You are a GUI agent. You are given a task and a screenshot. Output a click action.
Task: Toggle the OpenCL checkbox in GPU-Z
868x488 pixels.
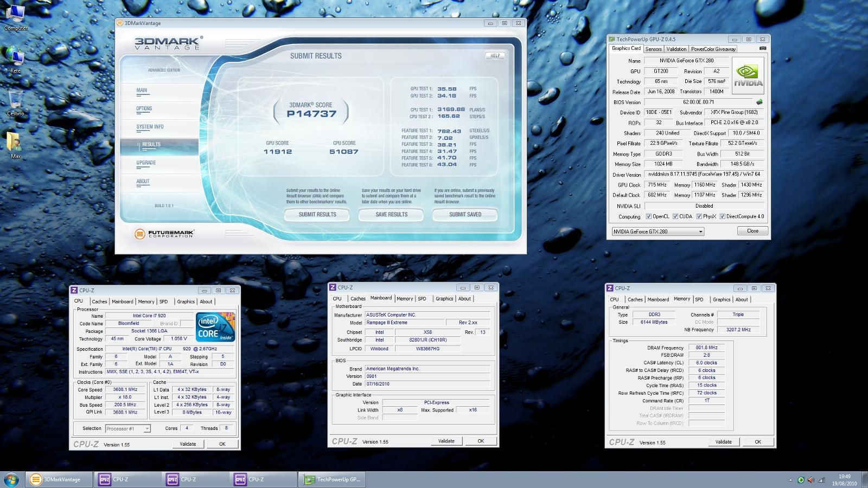[649, 216]
